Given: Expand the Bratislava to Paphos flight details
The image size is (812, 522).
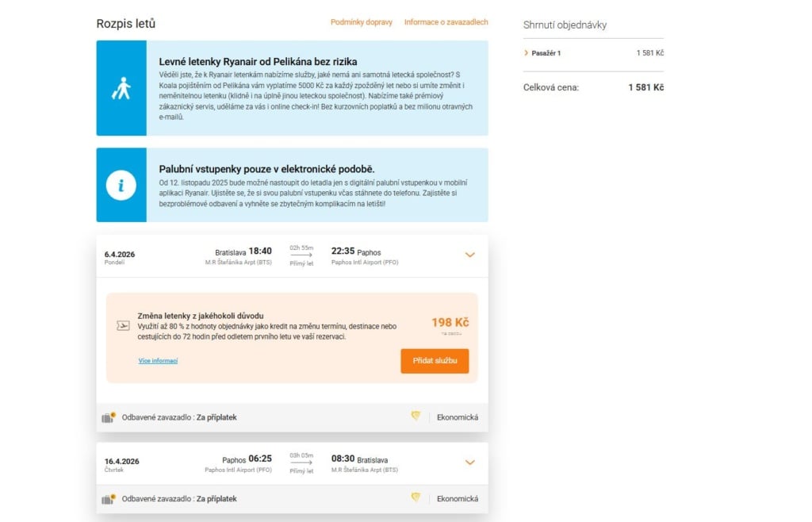Looking at the screenshot, I should pyautogui.click(x=469, y=255).
